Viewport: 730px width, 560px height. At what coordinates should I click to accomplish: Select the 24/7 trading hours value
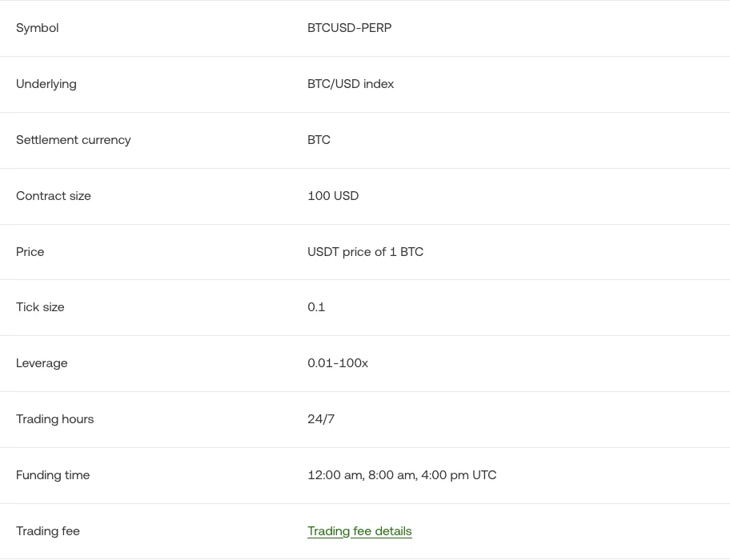coord(321,419)
